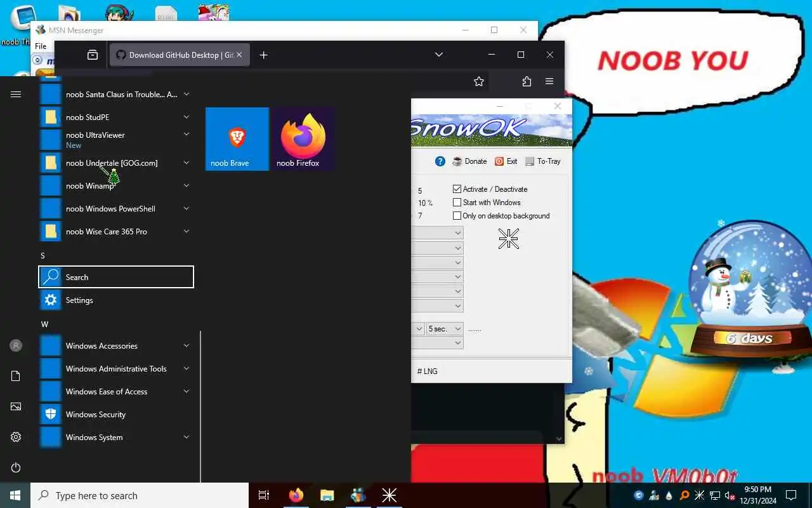Expand the noob UltraViewer folder
Image resolution: width=812 pixels, height=508 pixels.
187,134
